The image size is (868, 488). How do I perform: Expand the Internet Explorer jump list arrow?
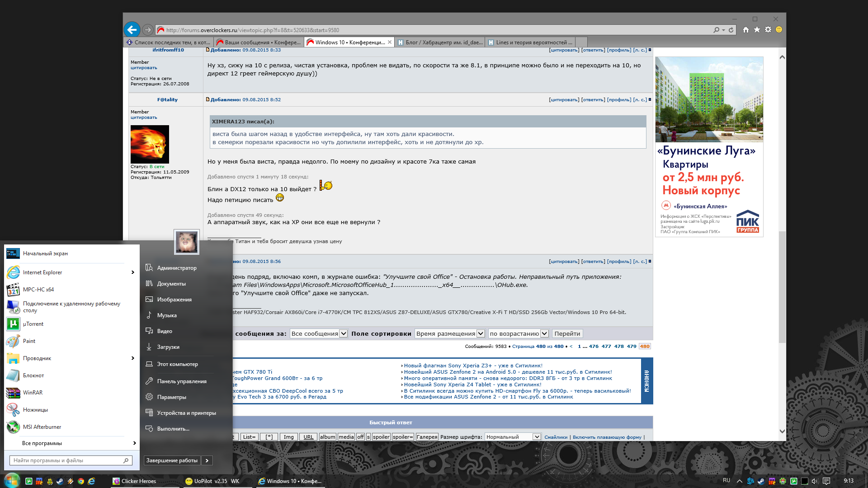coord(132,272)
